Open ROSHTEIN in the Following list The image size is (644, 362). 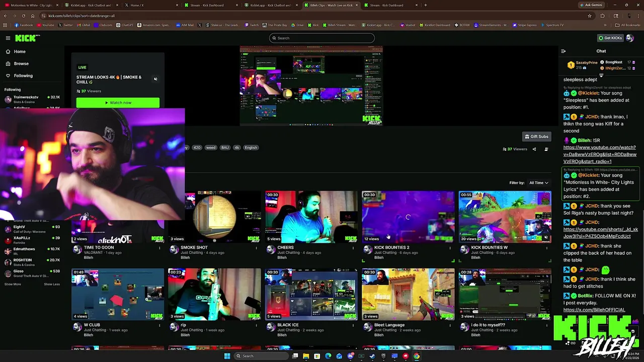coord(32,262)
